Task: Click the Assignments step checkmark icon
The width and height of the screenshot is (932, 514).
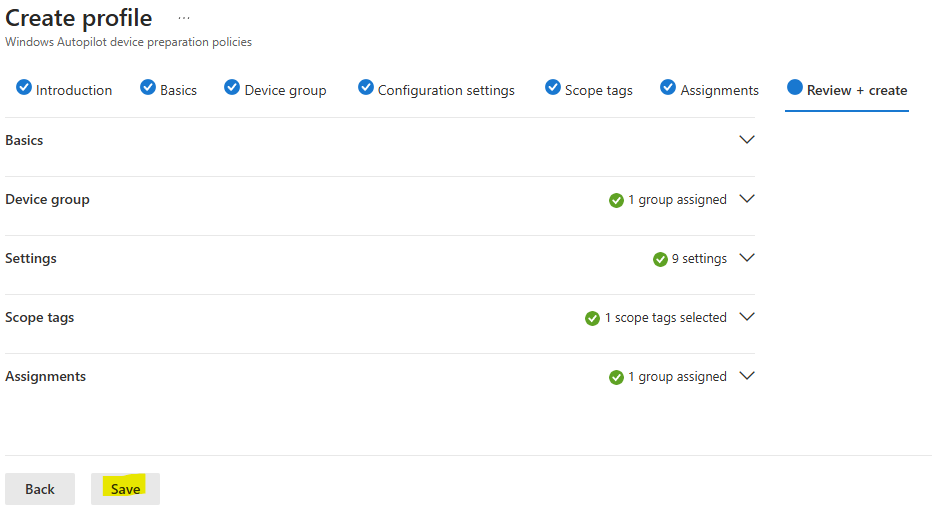Action: pos(668,87)
